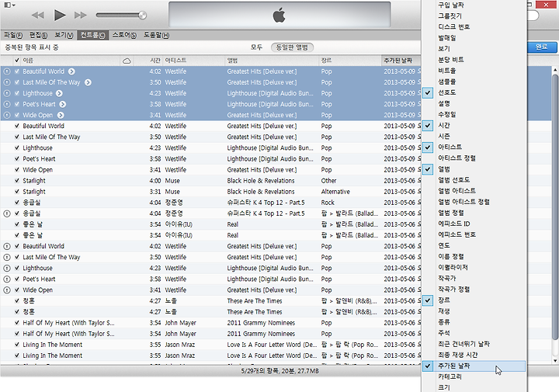559x392 pixels.
Task: Click the volume slider knob
Action: pos(142,15)
